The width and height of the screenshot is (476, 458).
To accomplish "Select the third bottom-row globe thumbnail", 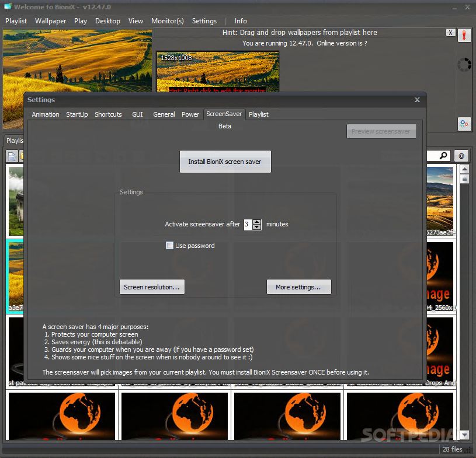I will pyautogui.click(x=287, y=416).
